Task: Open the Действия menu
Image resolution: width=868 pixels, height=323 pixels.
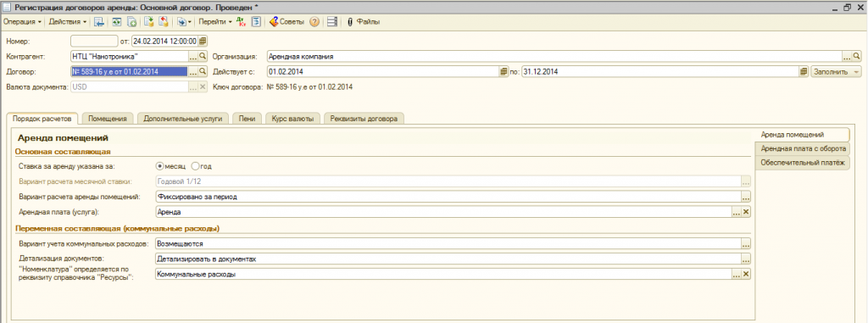Action: click(68, 21)
